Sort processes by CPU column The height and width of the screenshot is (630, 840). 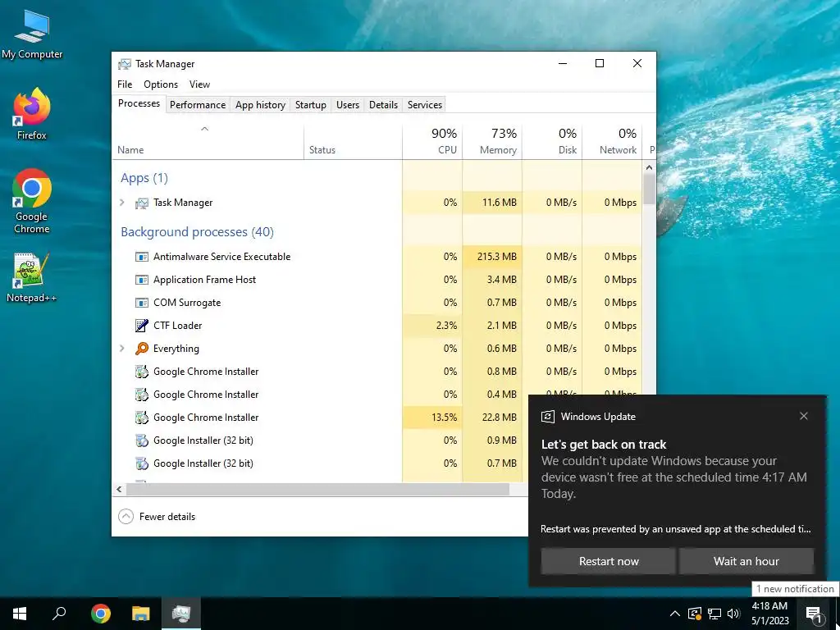[432, 143]
